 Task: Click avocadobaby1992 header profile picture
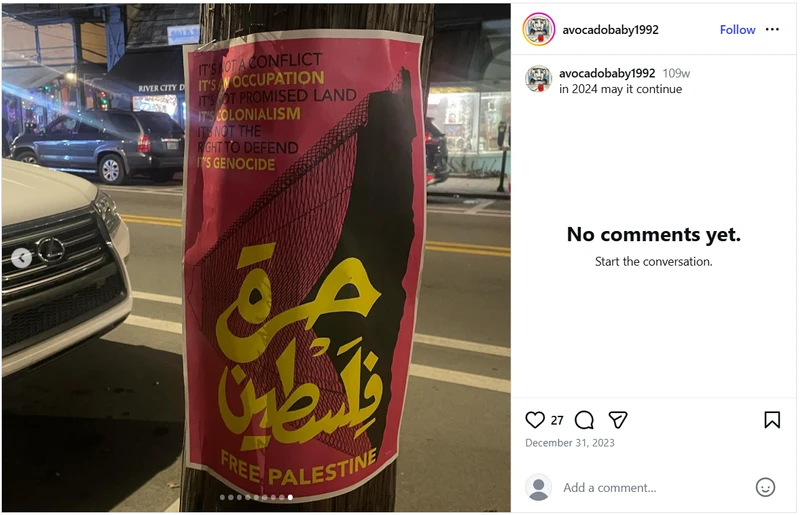coord(538,29)
